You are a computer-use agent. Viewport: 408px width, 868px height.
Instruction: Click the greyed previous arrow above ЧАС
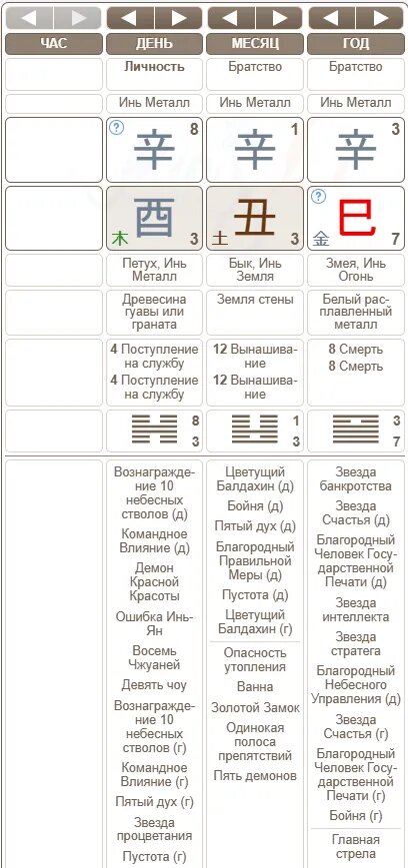pyautogui.click(x=29, y=18)
